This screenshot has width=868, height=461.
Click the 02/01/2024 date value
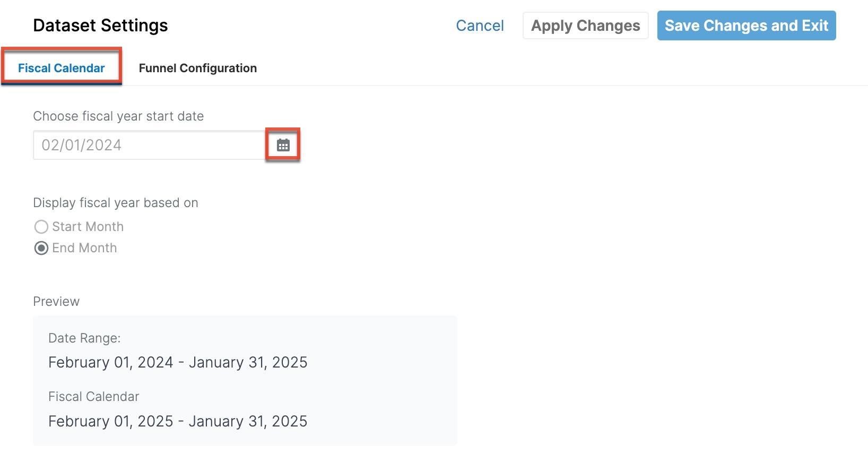click(x=82, y=145)
